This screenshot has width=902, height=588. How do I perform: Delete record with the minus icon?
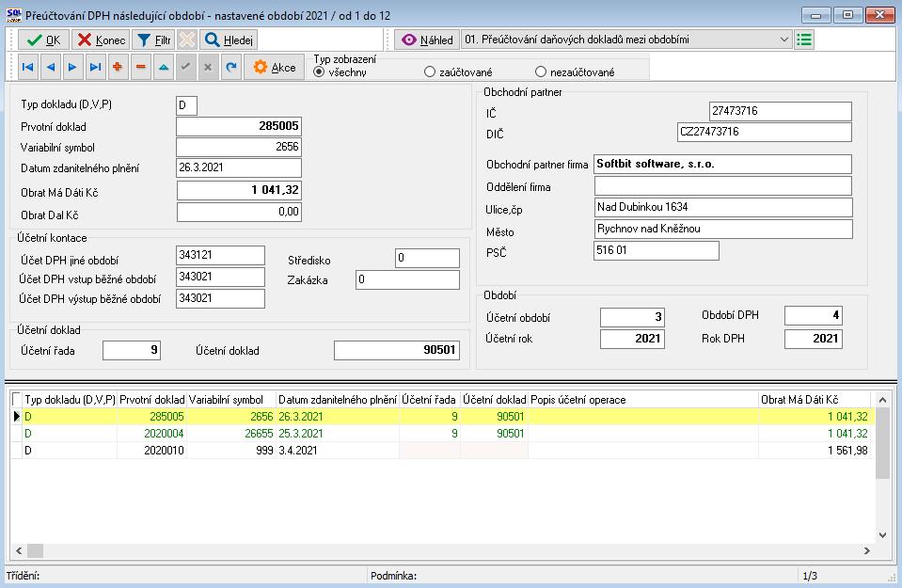[x=140, y=68]
